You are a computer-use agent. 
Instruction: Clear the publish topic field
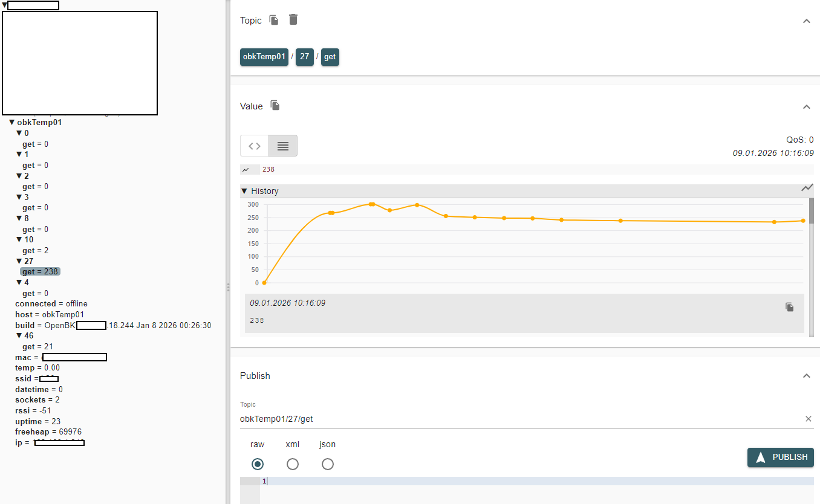pos(809,419)
